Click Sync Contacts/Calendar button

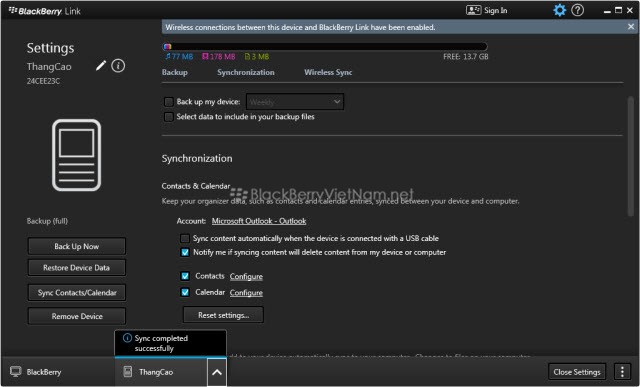click(77, 293)
